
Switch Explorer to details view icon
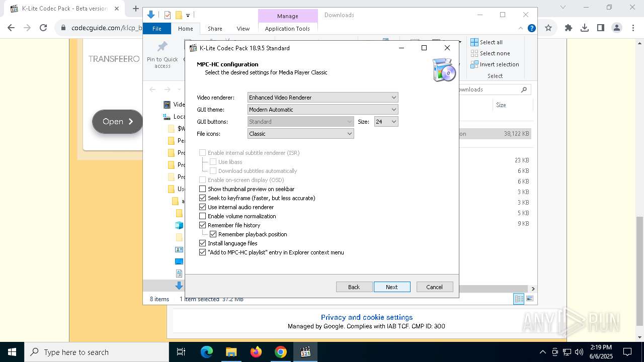point(518,299)
